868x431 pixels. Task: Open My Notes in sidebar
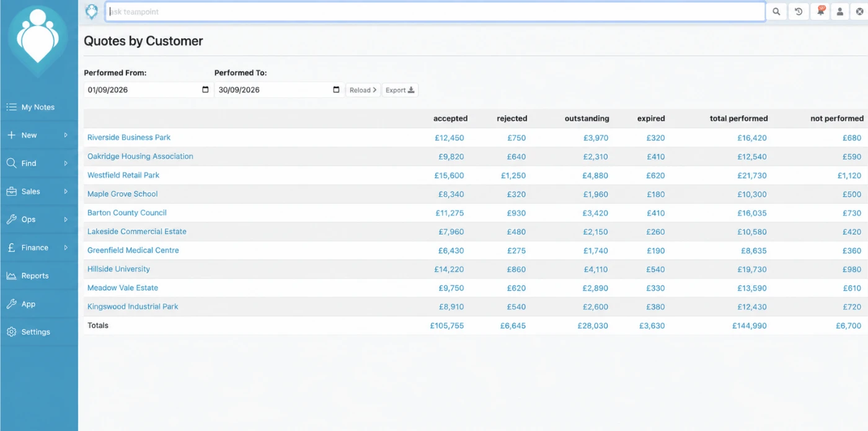38,107
